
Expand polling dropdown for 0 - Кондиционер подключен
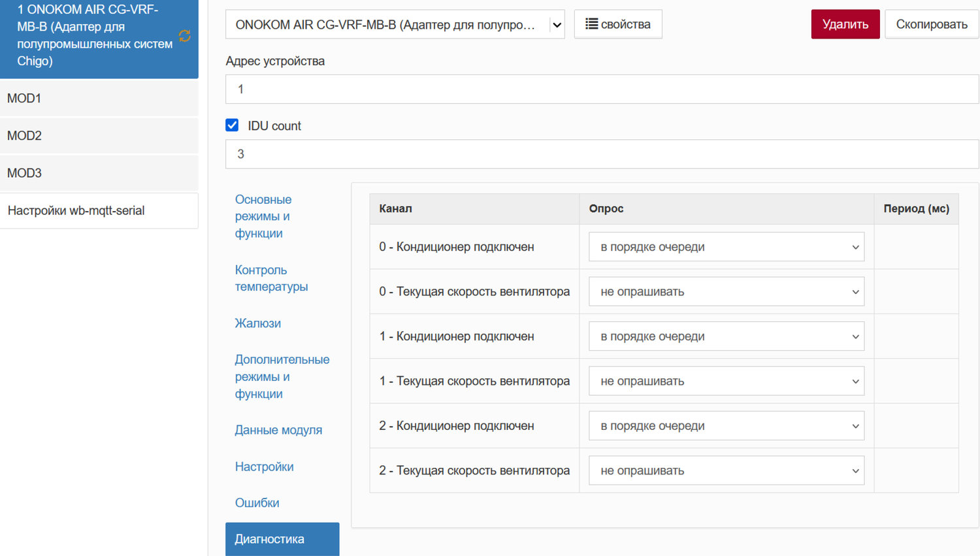[x=726, y=247]
